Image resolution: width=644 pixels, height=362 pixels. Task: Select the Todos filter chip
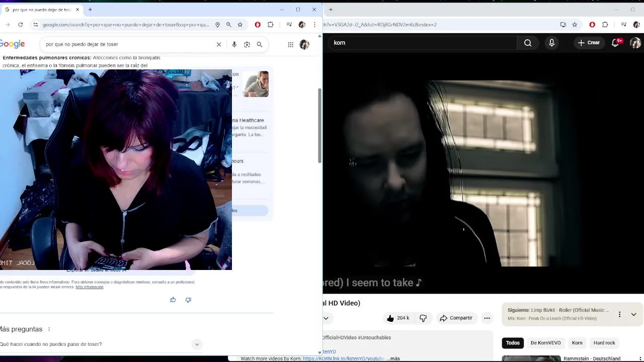(x=513, y=343)
